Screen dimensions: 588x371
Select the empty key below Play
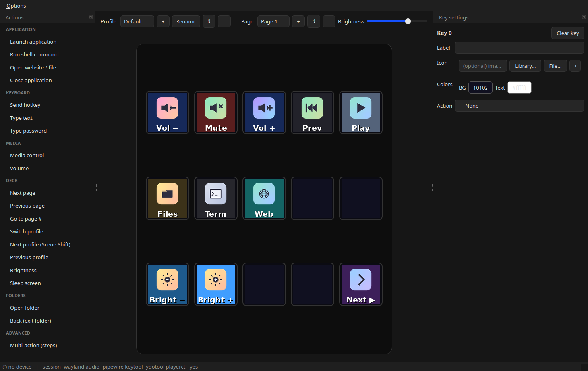361,198
